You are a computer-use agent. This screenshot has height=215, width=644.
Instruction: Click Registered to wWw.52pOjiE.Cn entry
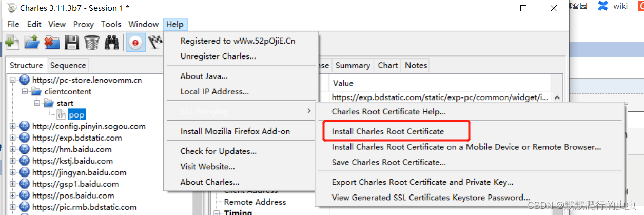click(241, 41)
